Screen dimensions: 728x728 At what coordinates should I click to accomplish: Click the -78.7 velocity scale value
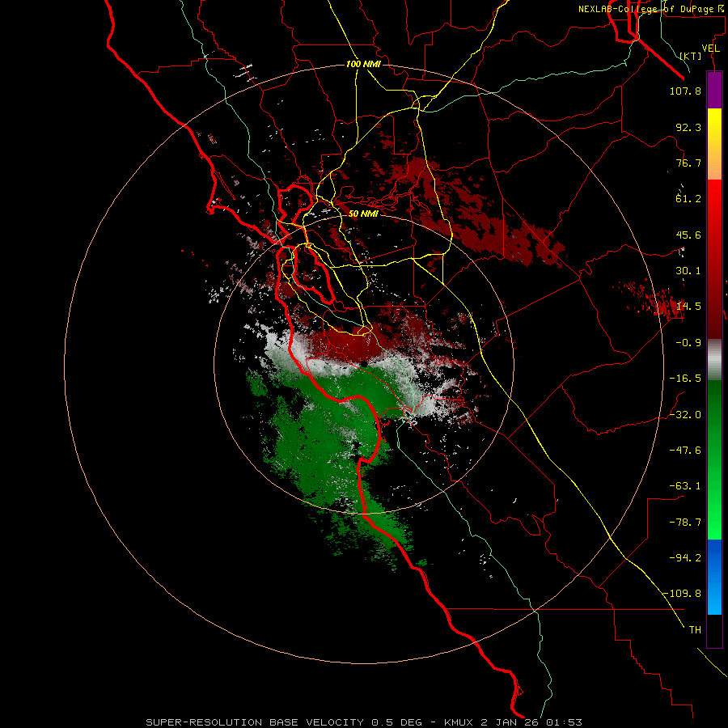[685, 523]
